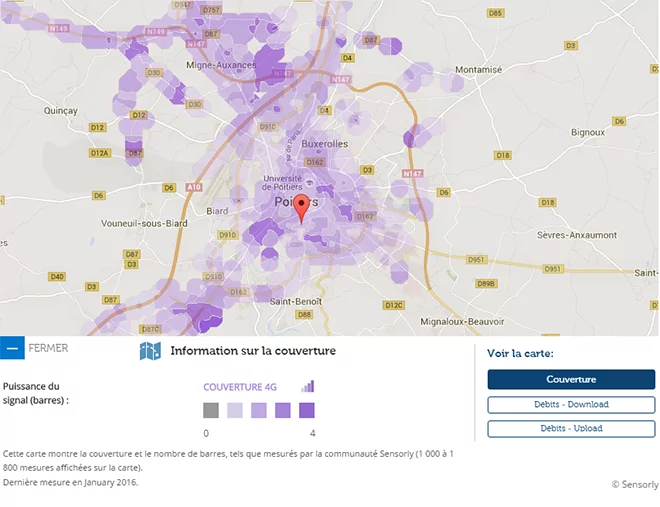
Task: Click the Saint-Benoît town label
Action: [293, 301]
